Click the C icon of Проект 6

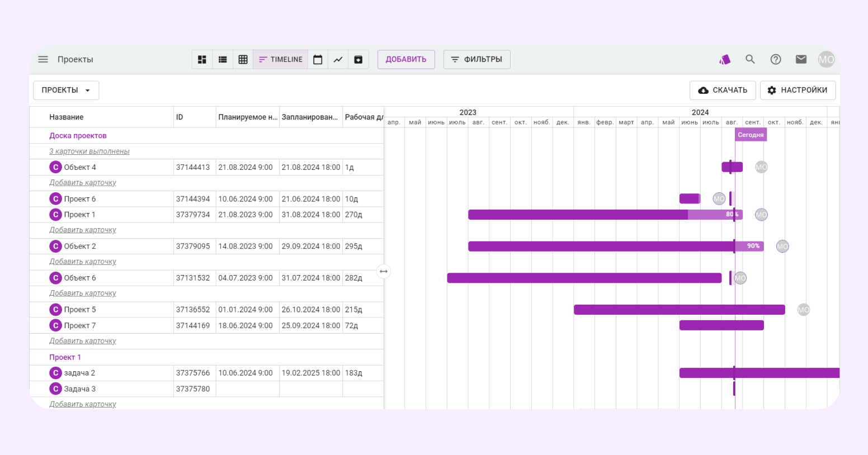click(55, 198)
